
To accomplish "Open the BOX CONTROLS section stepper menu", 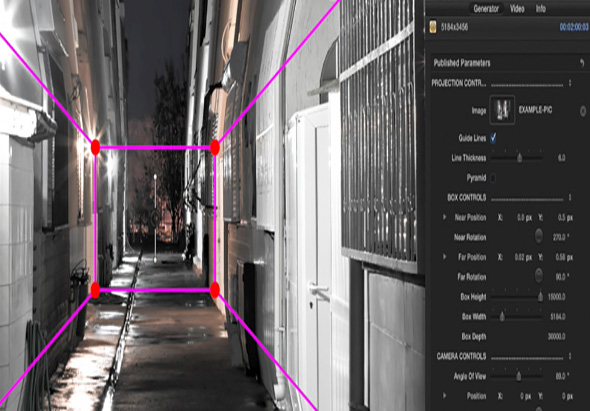I will pos(570,198).
